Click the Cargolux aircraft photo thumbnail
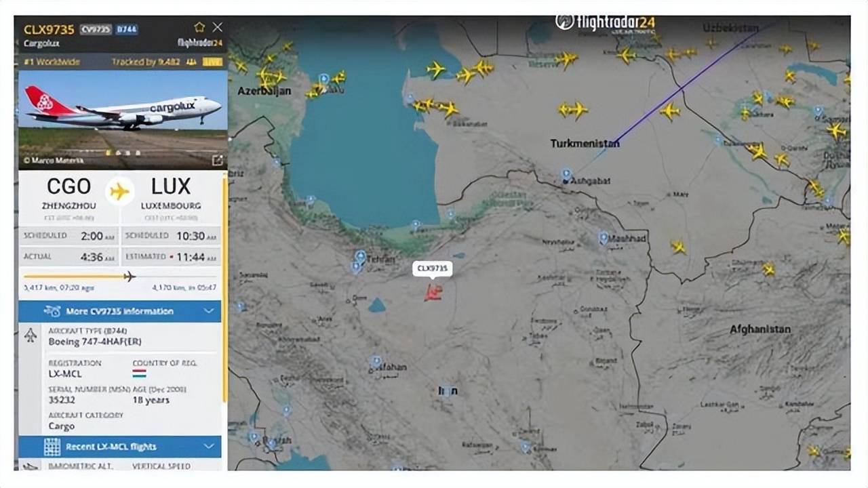This screenshot has width=868, height=488. click(123, 119)
